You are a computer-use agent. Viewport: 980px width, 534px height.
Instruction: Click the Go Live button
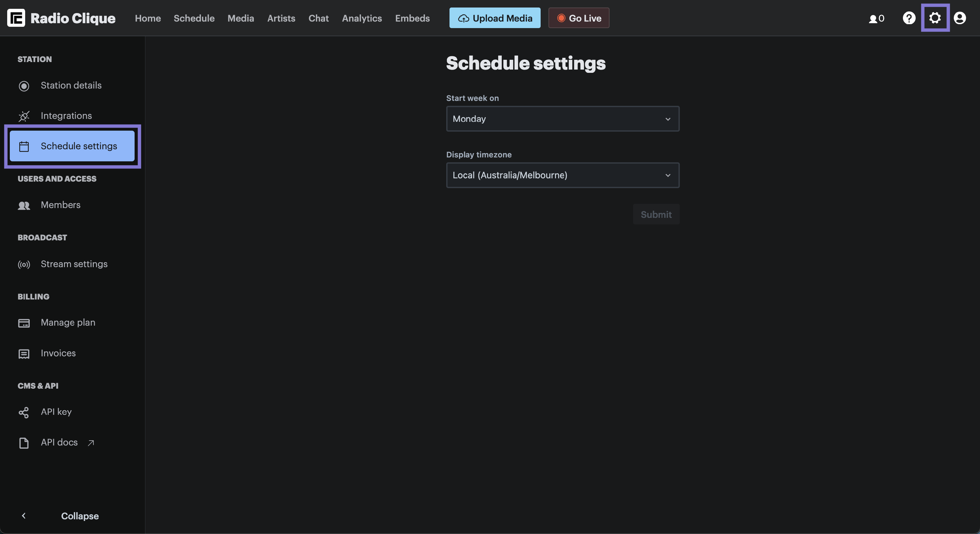pos(579,18)
